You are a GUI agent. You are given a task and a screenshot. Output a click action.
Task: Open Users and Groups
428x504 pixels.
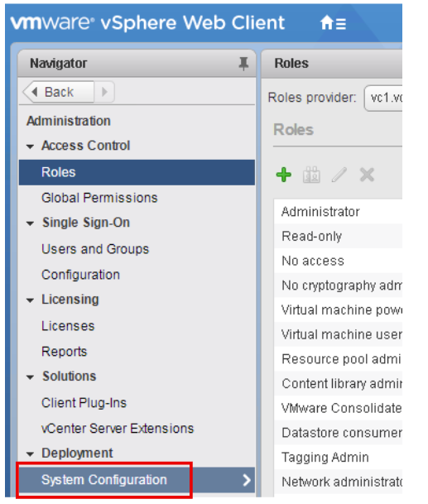coord(95,249)
